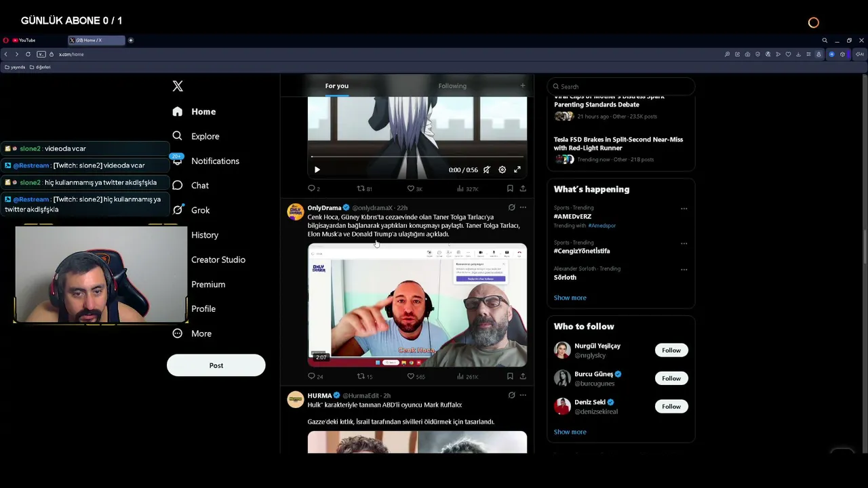View analytics of the post with 327K views
868x488 pixels.
(x=467, y=188)
